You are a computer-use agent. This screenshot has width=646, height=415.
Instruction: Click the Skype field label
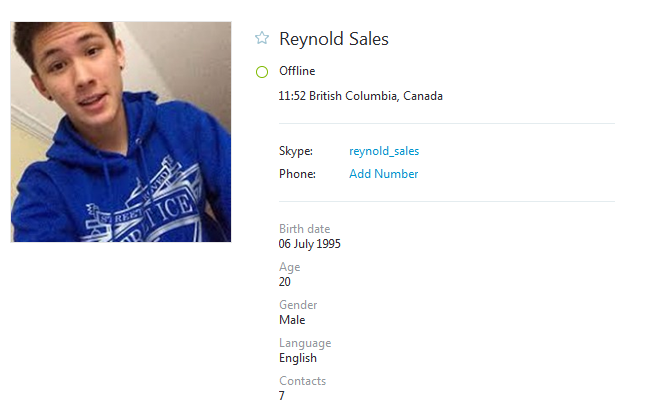296,151
